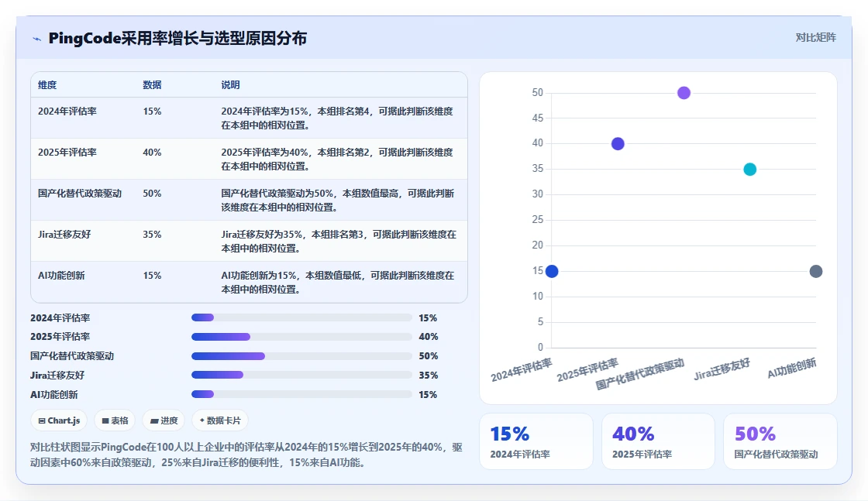868x501 pixels.
Task: Click y-axis tick label 25
Action: click(x=538, y=220)
